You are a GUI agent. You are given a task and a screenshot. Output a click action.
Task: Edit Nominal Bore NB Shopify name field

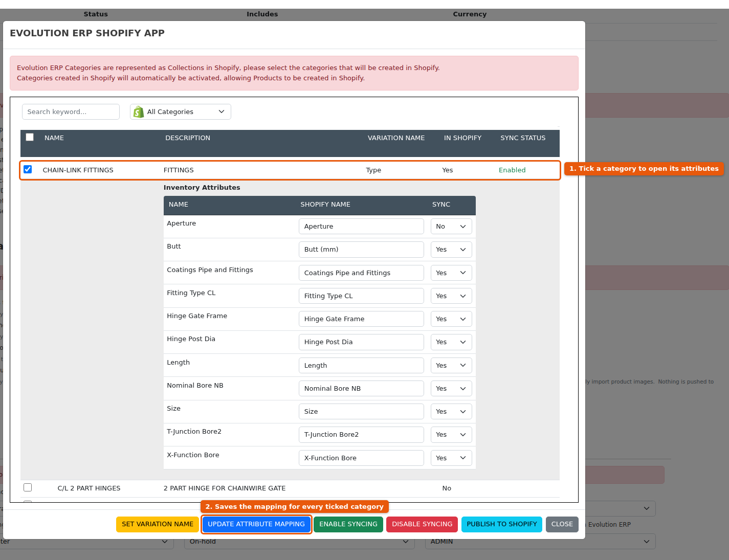(361, 389)
